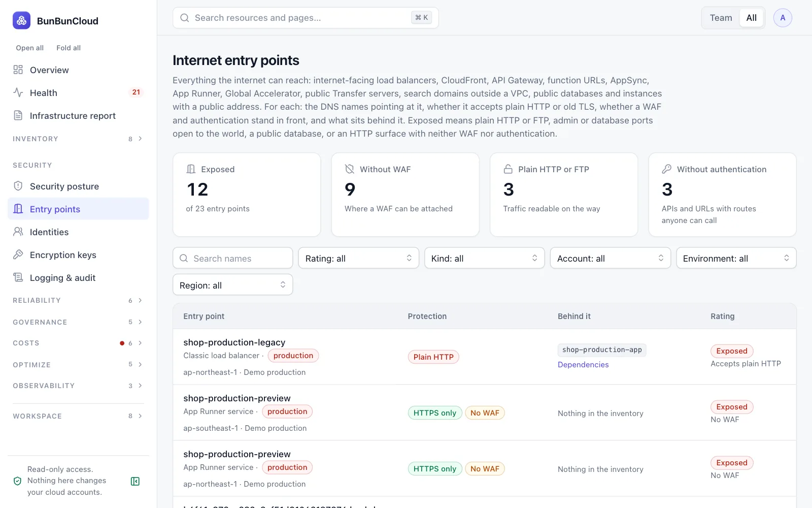Click the Without WAF shield-off icon
Viewport: 812px width, 508px height.
click(350, 169)
